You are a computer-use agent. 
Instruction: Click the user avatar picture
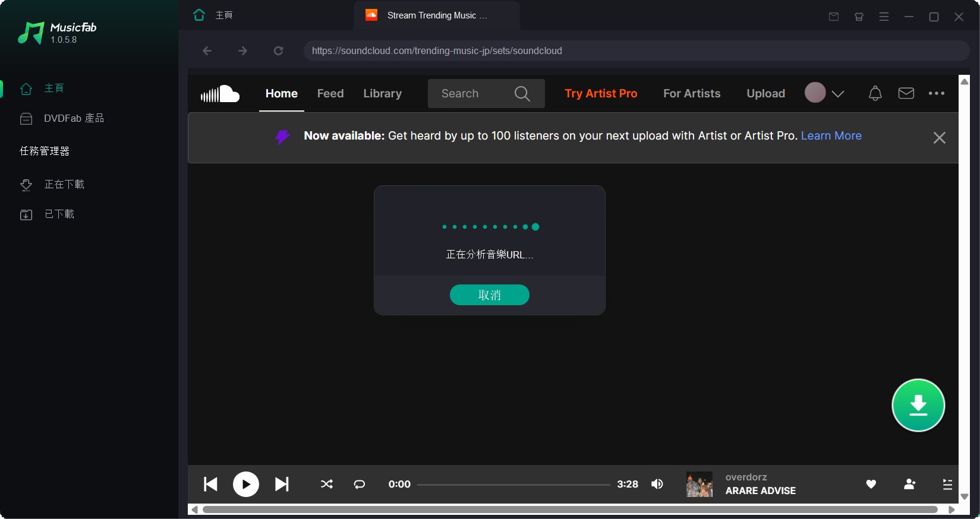[x=815, y=93]
